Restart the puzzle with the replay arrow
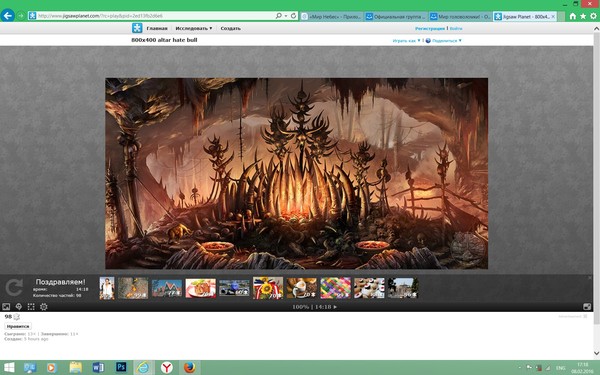 click(14, 288)
